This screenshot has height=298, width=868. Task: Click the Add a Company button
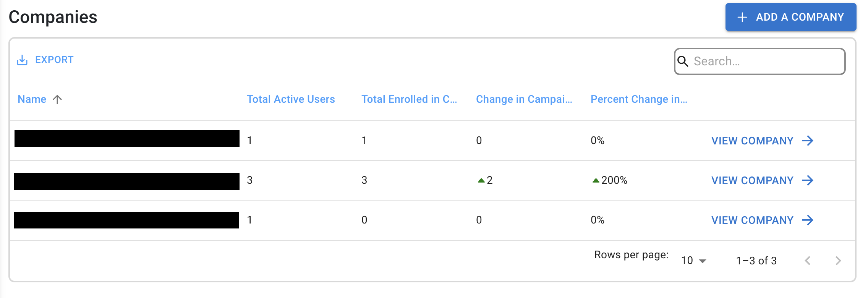pyautogui.click(x=791, y=17)
